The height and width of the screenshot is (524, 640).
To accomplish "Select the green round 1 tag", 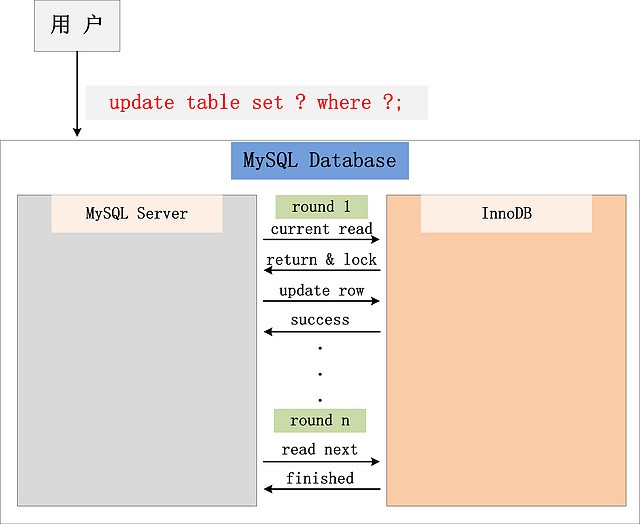I will (x=321, y=207).
